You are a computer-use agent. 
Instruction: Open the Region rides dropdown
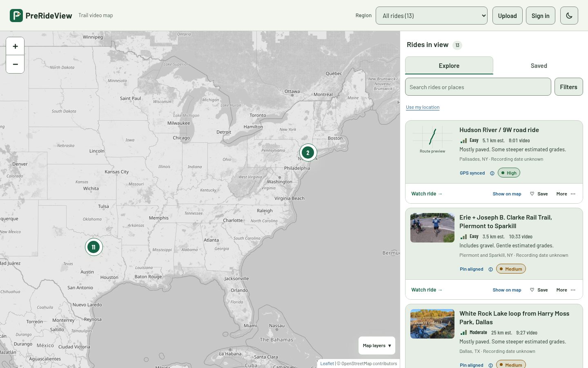(432, 16)
